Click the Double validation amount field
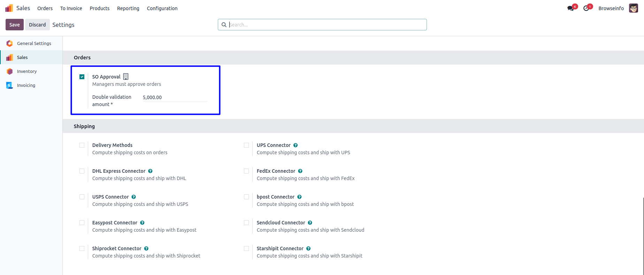 (x=174, y=97)
